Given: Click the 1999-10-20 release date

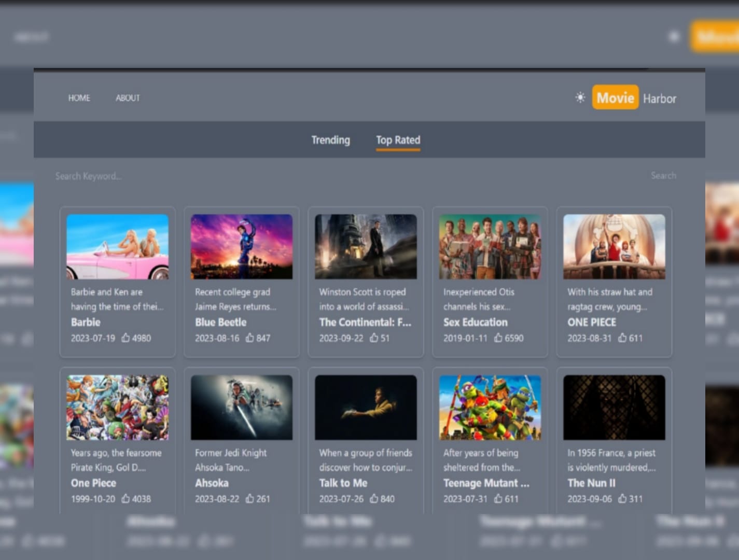Looking at the screenshot, I should point(93,499).
